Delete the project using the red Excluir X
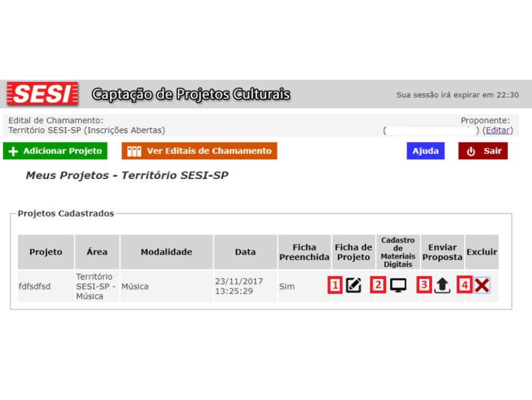 [482, 285]
